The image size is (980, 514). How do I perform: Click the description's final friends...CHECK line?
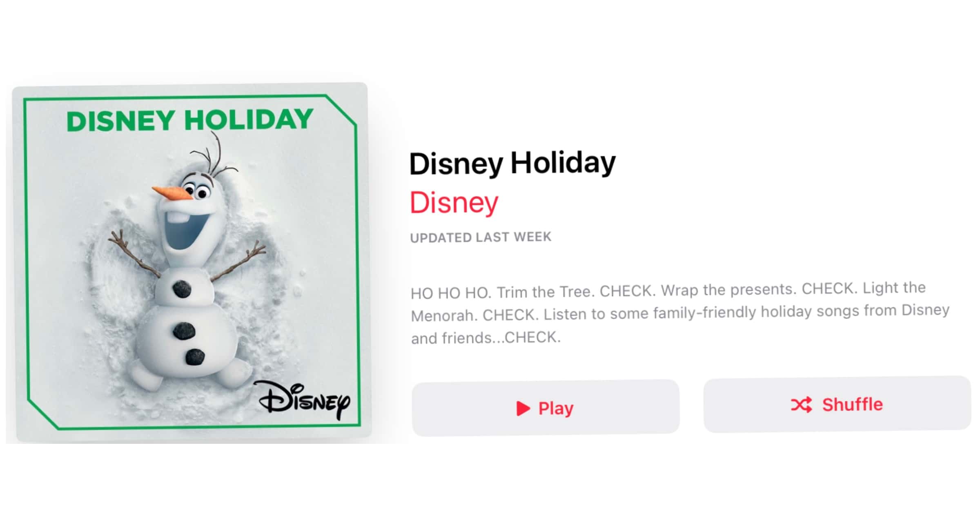(486, 338)
